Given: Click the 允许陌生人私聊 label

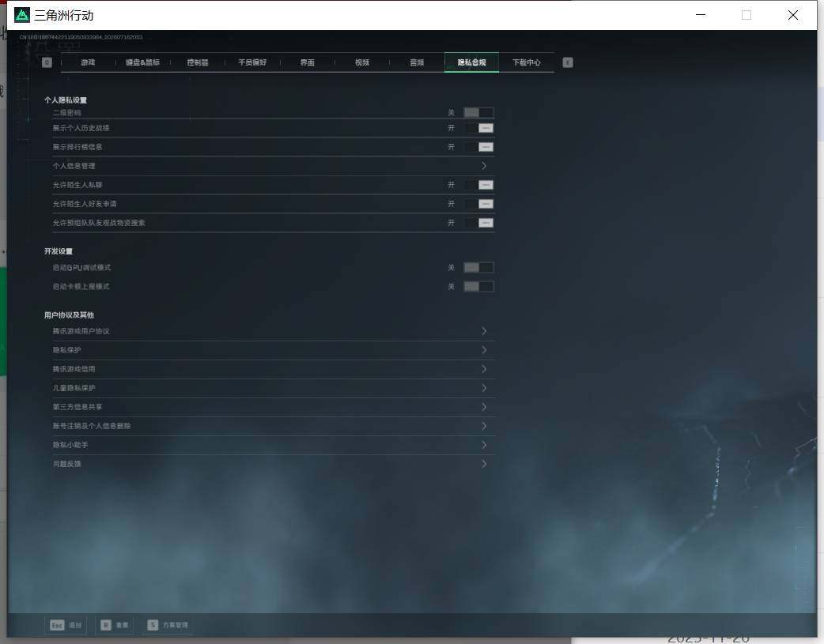Looking at the screenshot, I should (x=77, y=185).
